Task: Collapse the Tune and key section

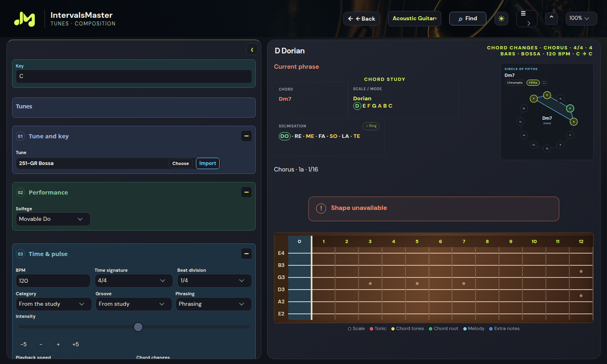Action: pos(246,136)
